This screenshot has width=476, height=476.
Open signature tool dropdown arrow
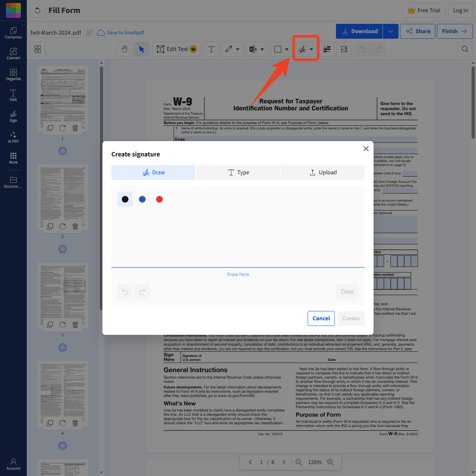311,49
